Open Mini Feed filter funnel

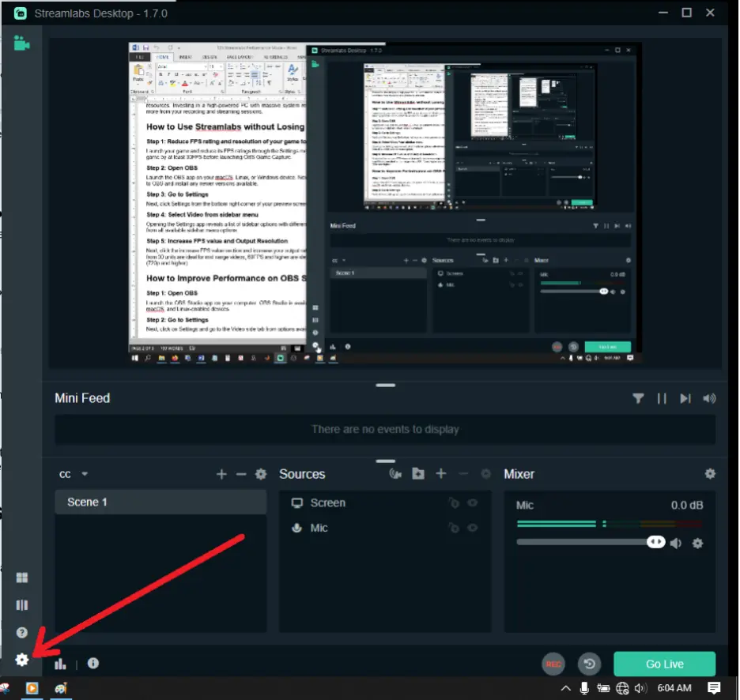[638, 398]
